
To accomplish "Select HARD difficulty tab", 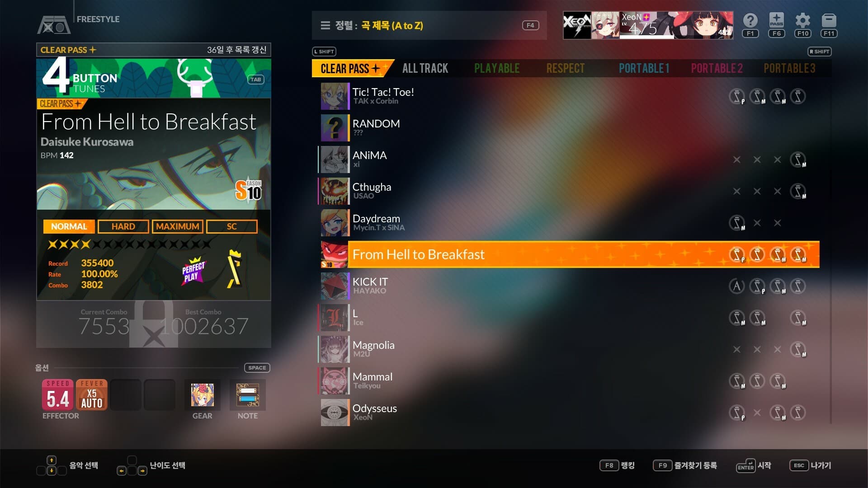I will tap(123, 226).
